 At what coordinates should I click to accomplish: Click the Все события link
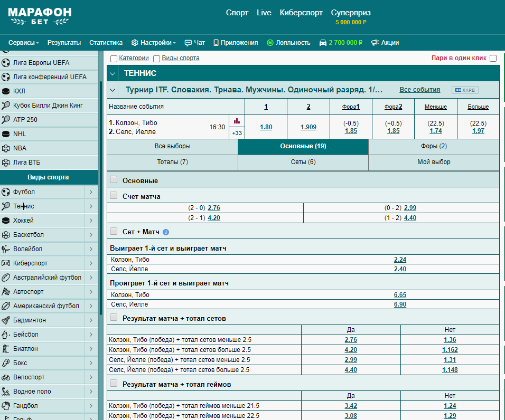[419, 90]
